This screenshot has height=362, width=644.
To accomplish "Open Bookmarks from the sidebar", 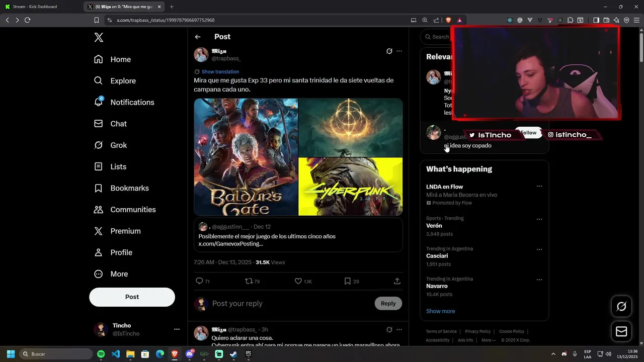I will (121, 188).
